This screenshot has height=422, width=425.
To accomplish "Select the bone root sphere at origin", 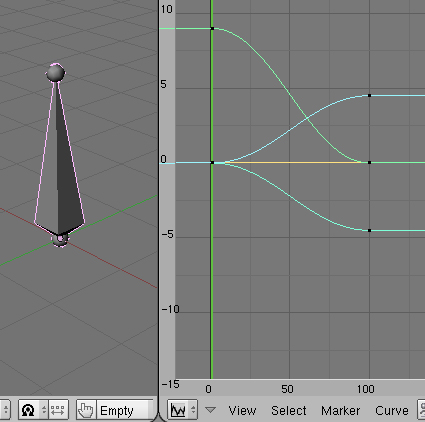I will pos(60,239).
